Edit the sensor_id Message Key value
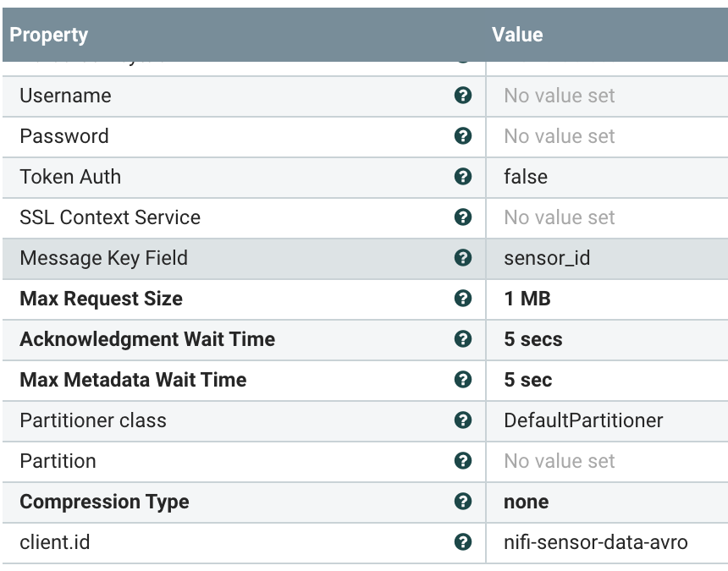The width and height of the screenshot is (728, 571). [x=547, y=258]
